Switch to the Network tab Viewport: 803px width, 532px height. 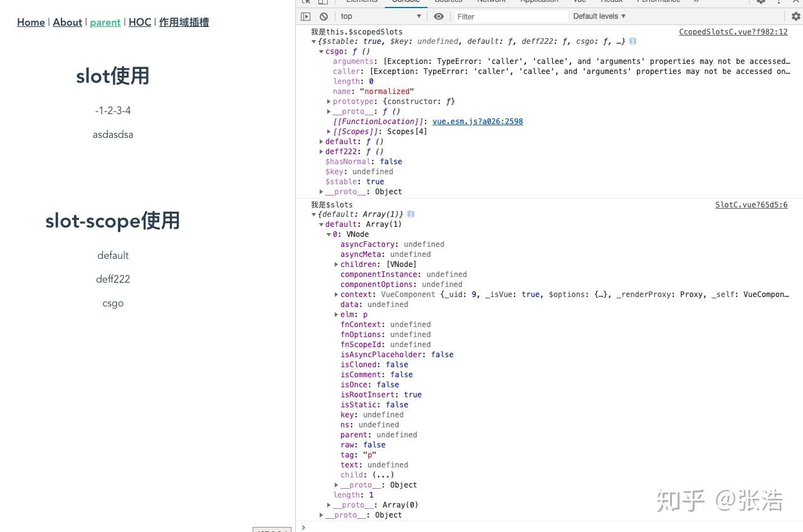(x=491, y=2)
